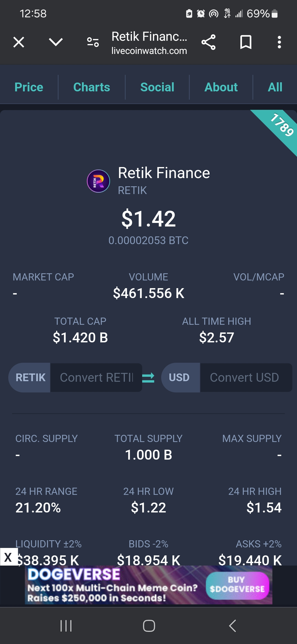Open site settings tune icon
The height and width of the screenshot is (644, 297).
93,42
